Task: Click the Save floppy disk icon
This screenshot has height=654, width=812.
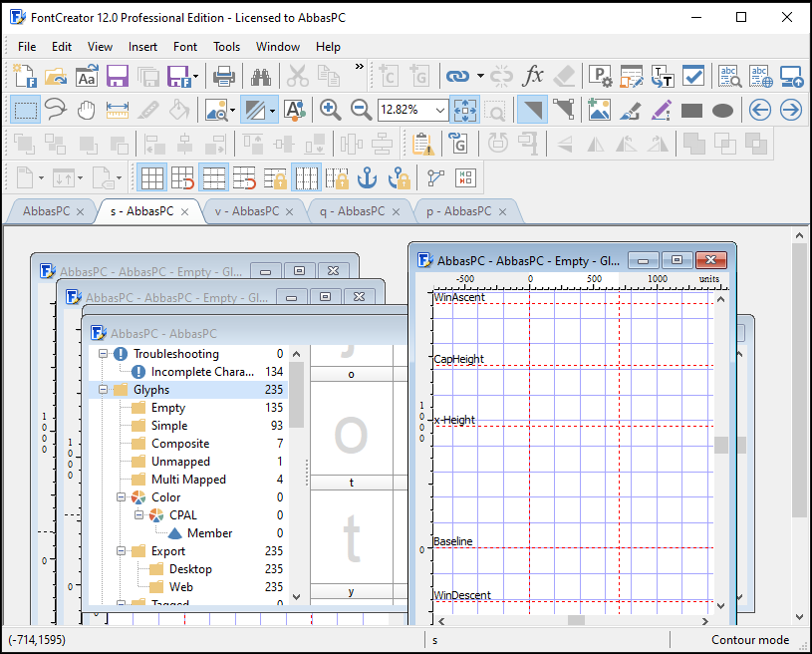Action: 118,77
